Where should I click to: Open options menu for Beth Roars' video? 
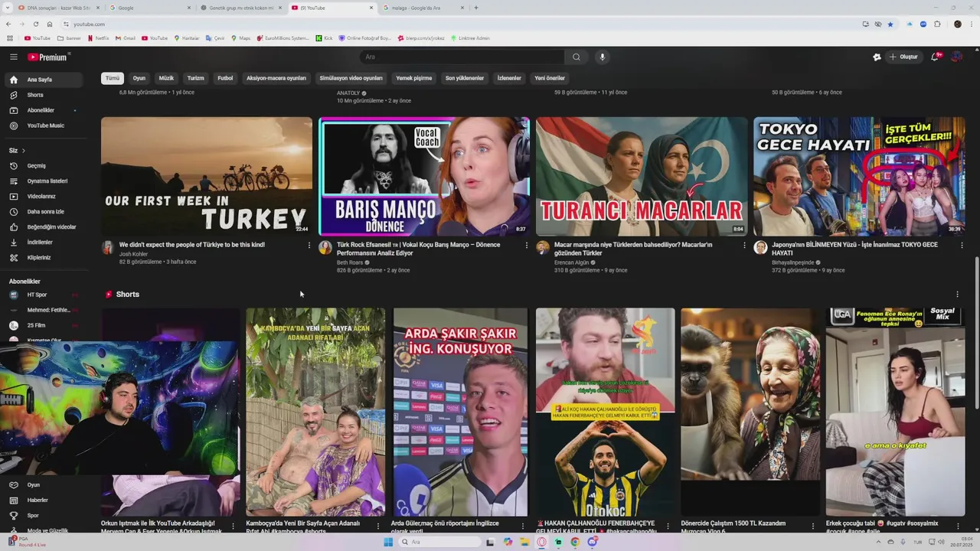[527, 246]
